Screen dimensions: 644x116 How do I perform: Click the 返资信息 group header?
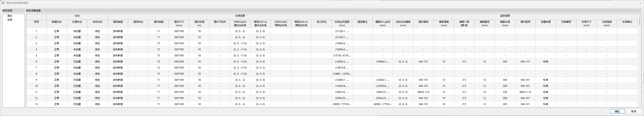pyautogui.click(x=505, y=16)
